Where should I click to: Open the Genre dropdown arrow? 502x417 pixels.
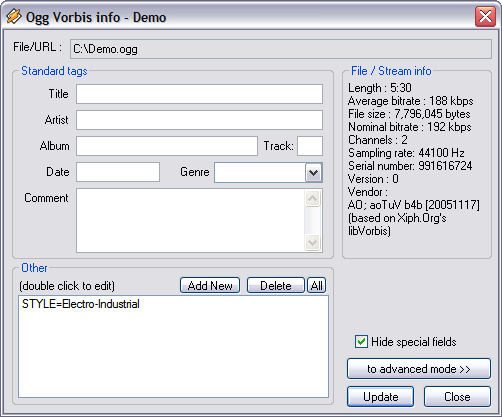click(313, 172)
